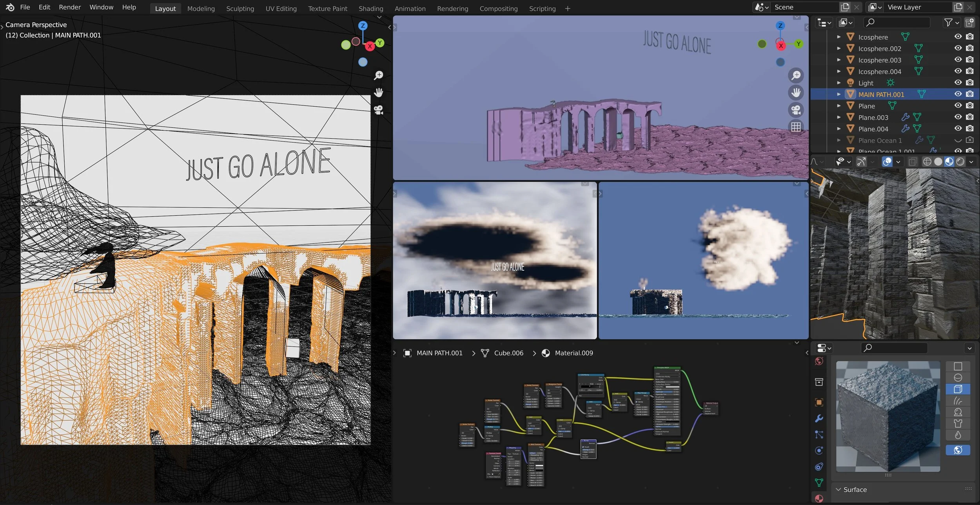Add a new workspace with plus button
The height and width of the screenshot is (505, 980).
(x=567, y=9)
